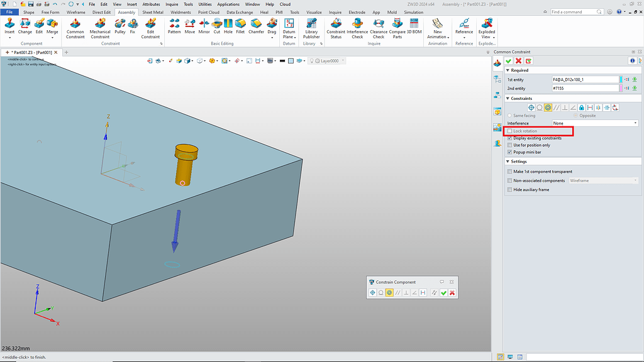Open the Mechanical Constraint tool
This screenshot has height=362, width=644.
click(100, 28)
